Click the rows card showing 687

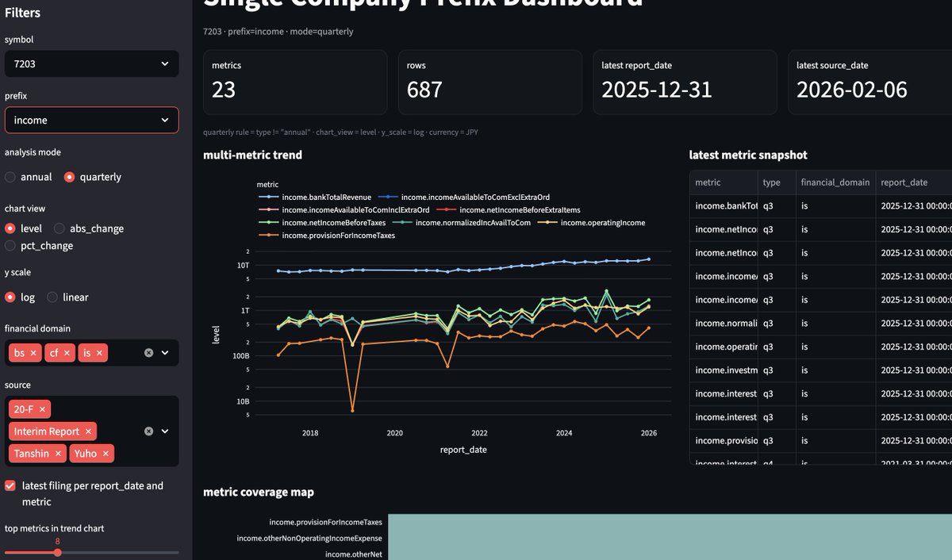pyautogui.click(x=490, y=82)
